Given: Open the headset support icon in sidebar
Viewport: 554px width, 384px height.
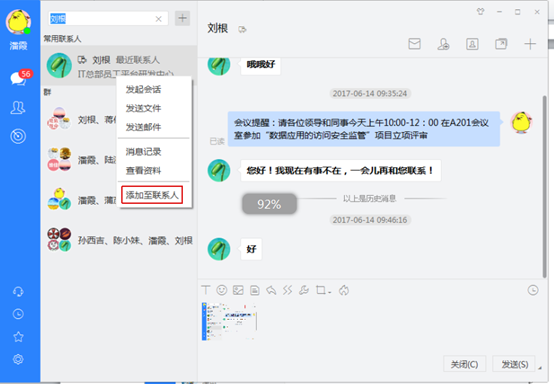Looking at the screenshot, I should tap(18, 292).
